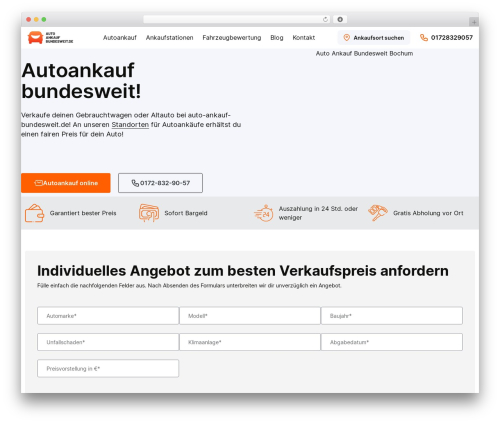
Task: Click the 0172-832-90-57 phone button
Action: (x=160, y=183)
